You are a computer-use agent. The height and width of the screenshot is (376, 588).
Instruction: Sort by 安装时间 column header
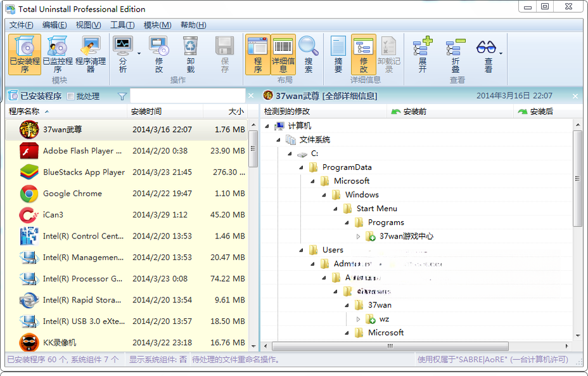tap(165, 112)
